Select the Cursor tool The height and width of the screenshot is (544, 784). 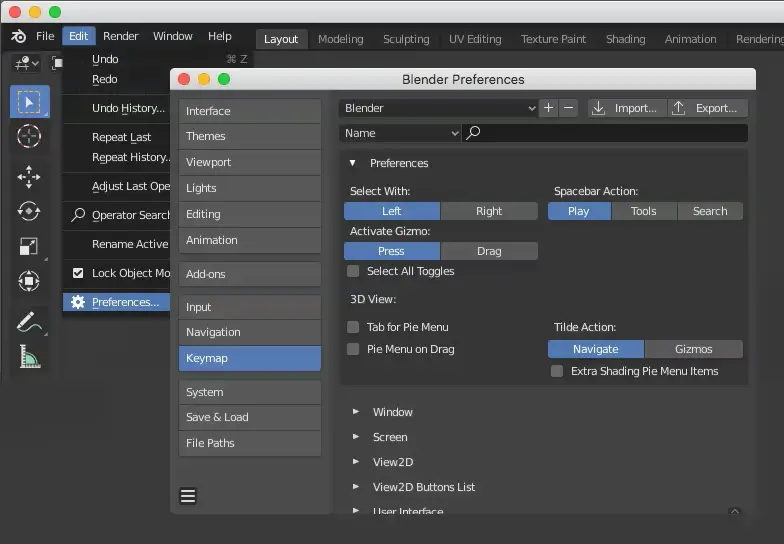click(29, 136)
